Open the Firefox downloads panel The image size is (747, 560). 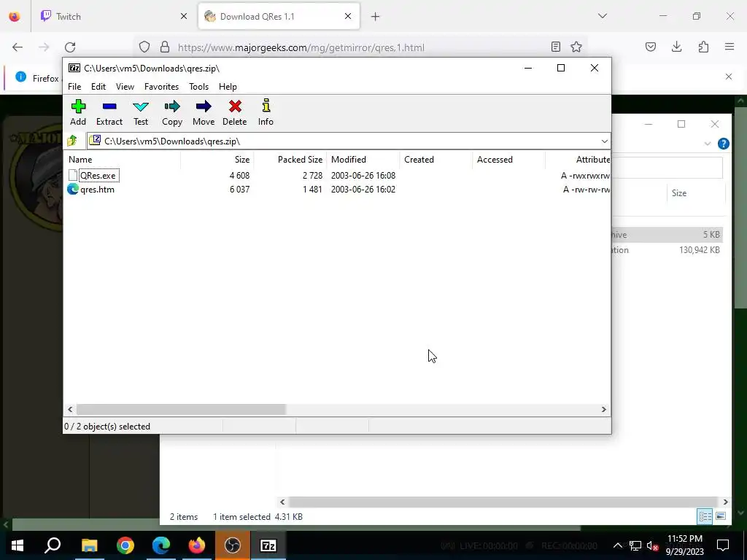coord(677,47)
